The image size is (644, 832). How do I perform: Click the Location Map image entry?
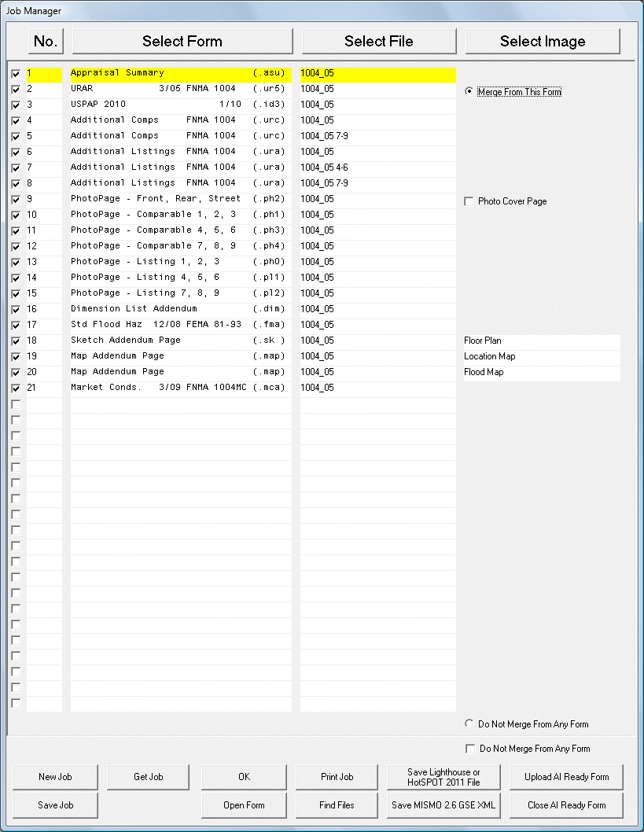[x=542, y=356]
